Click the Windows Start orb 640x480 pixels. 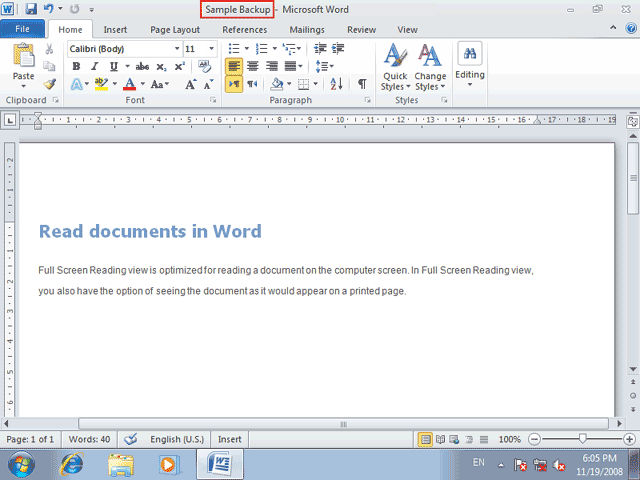(x=21, y=464)
